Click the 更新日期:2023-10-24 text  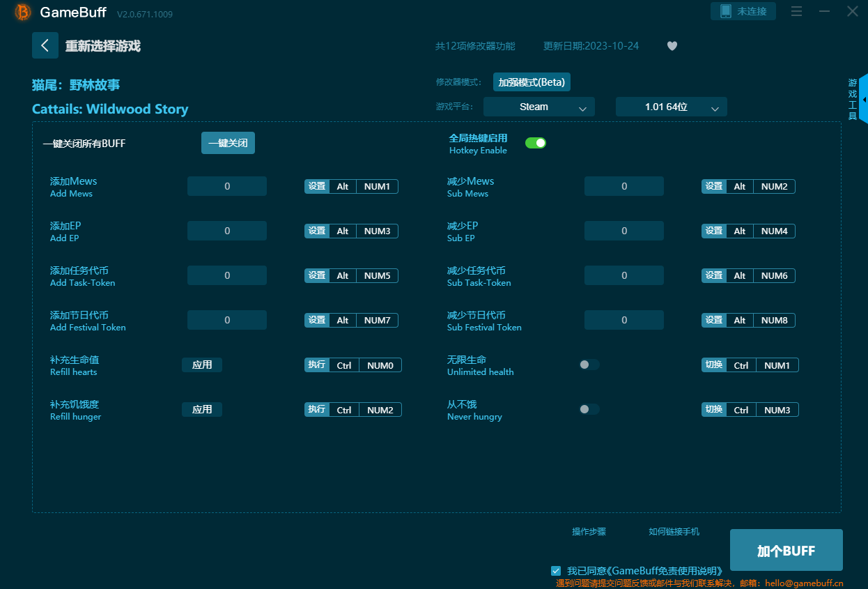[x=591, y=46]
